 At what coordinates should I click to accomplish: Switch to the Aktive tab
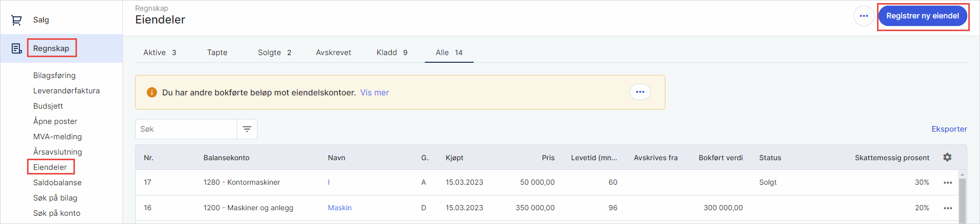160,53
